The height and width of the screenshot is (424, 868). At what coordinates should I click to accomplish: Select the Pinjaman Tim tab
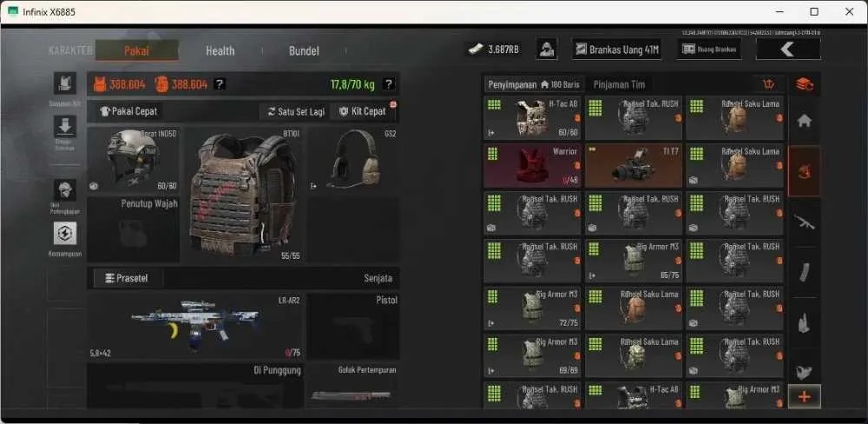point(619,85)
